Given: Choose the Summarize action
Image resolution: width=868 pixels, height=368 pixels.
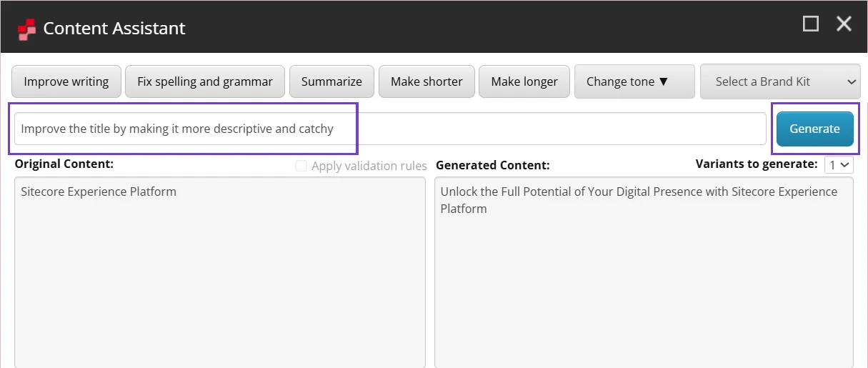Looking at the screenshot, I should click(x=331, y=81).
